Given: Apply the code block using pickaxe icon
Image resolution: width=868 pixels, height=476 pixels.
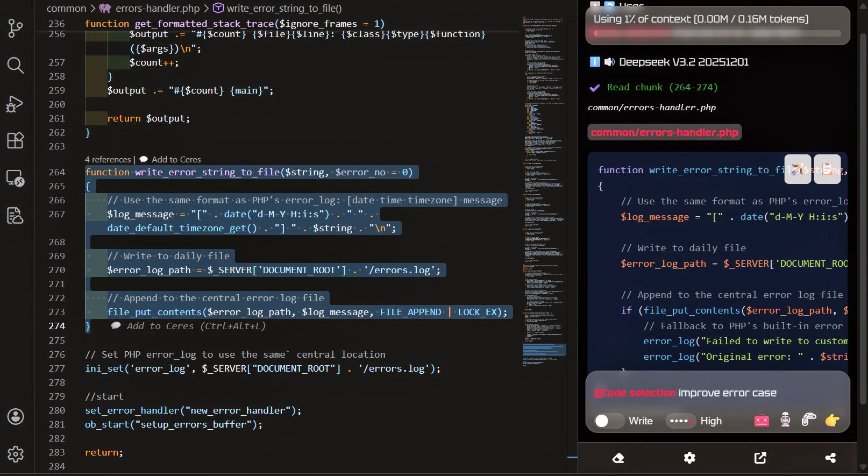Looking at the screenshot, I should point(798,169).
